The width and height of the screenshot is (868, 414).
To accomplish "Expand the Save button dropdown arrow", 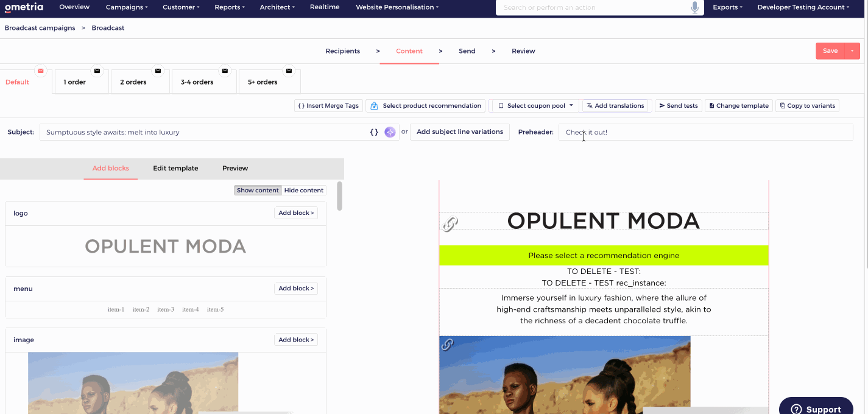I will click(x=852, y=51).
